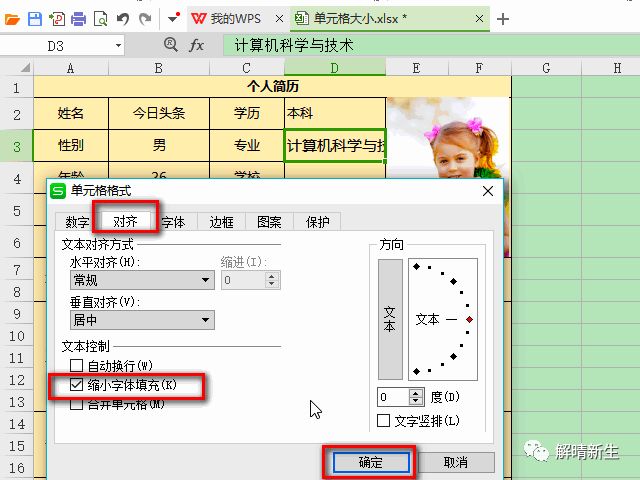Viewport: 640px width, 480px height.
Task: Switch to the 边框 tab
Action: pyautogui.click(x=221, y=222)
